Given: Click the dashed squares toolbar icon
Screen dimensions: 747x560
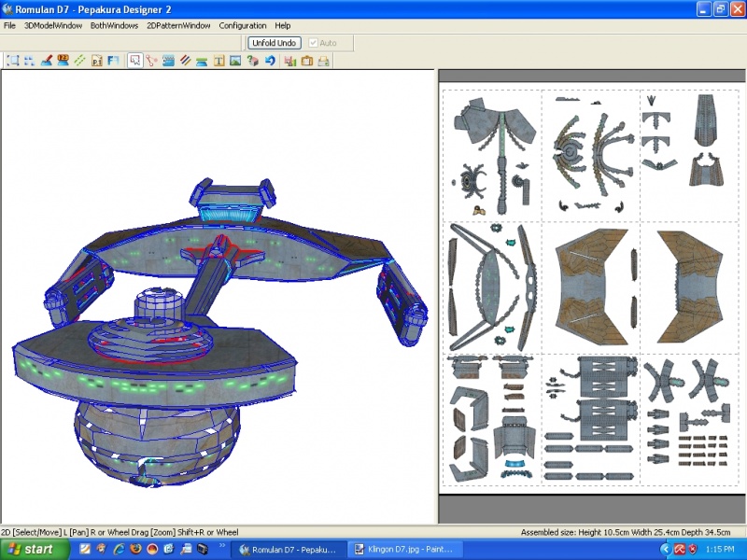Looking at the screenshot, I should [x=30, y=61].
